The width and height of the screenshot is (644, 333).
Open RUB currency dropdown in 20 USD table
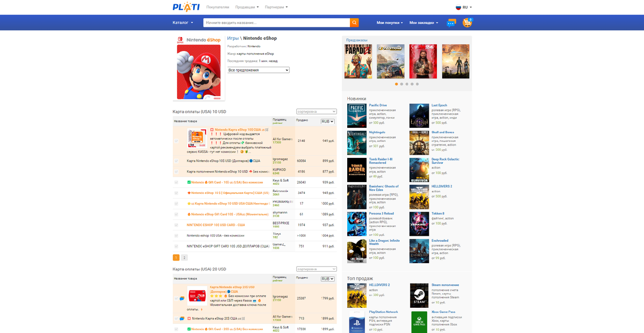pos(327,279)
